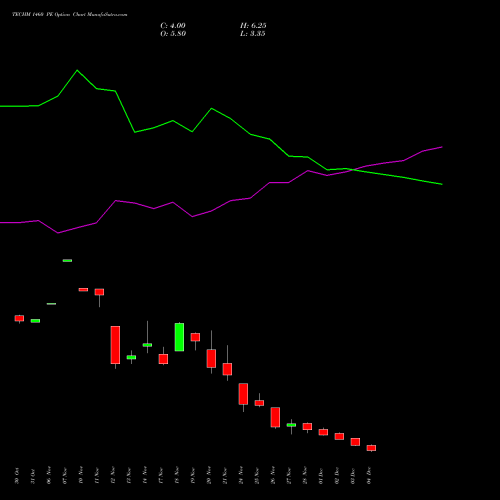Click the red candle above 20 Nov

pos(211,358)
